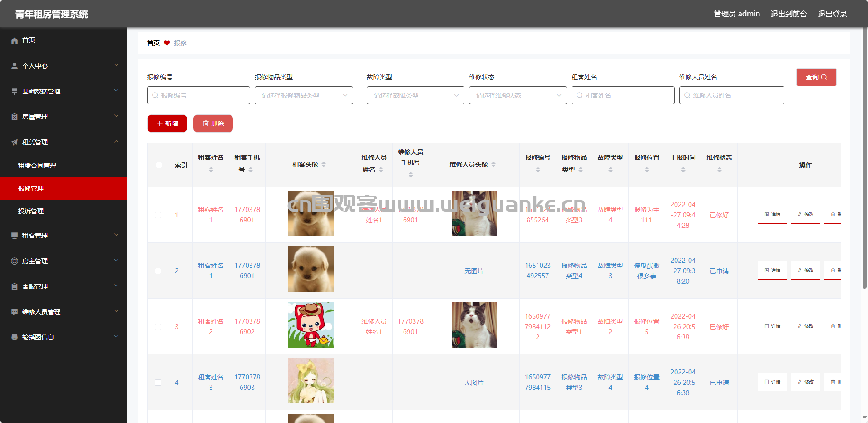868x423 pixels.
Task: Click 详情 button for row index 3
Action: point(772,326)
